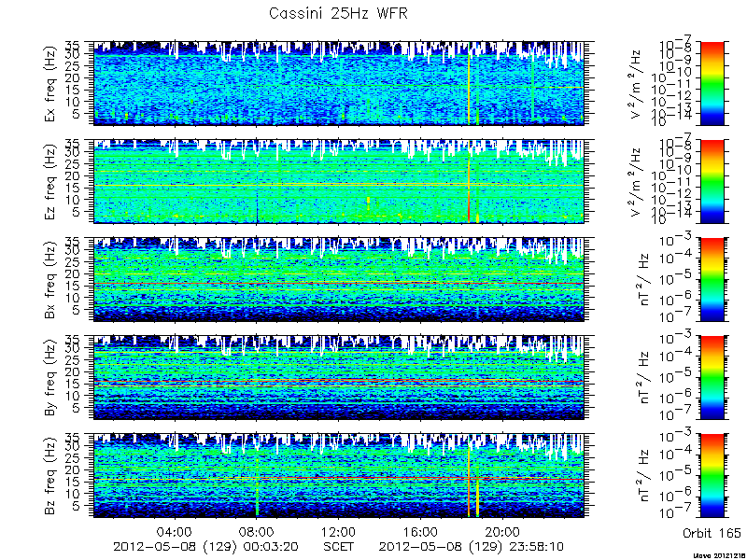
Task: Click the Bz spectrogram color bar
Action: click(x=712, y=476)
